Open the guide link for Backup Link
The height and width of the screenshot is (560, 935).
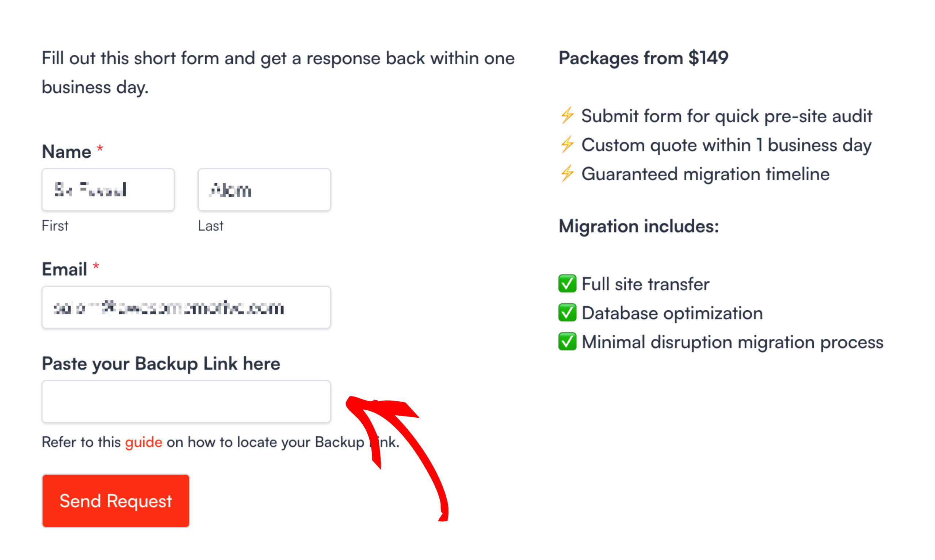point(144,442)
